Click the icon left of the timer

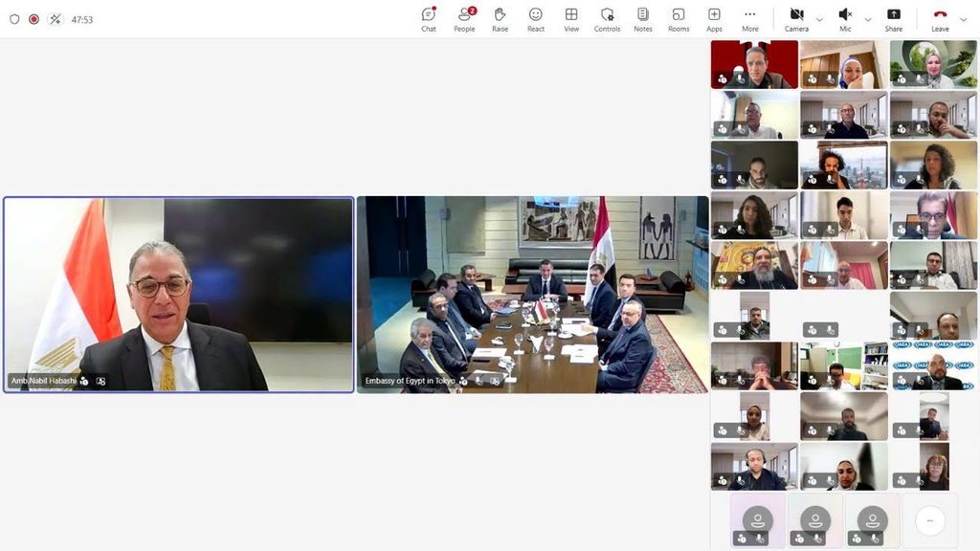(55, 19)
